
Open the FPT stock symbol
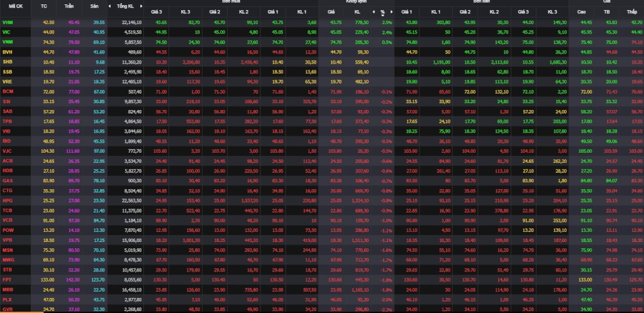coord(7,279)
